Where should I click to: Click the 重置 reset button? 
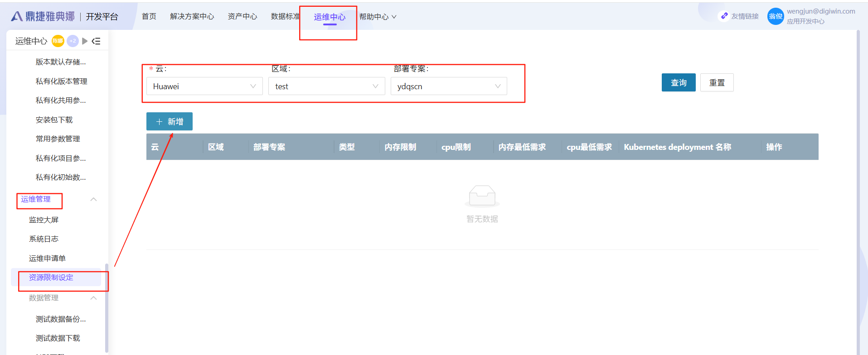click(x=717, y=82)
